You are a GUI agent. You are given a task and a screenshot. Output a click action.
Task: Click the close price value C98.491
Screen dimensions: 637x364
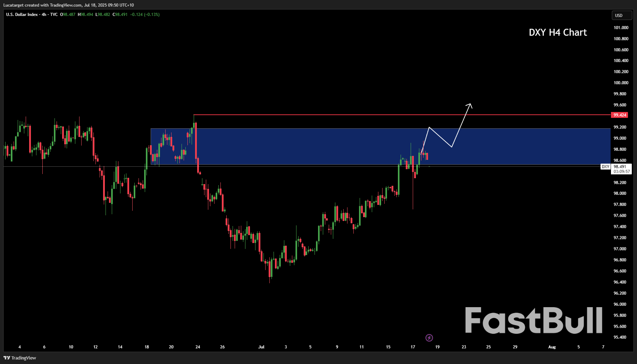pos(120,15)
